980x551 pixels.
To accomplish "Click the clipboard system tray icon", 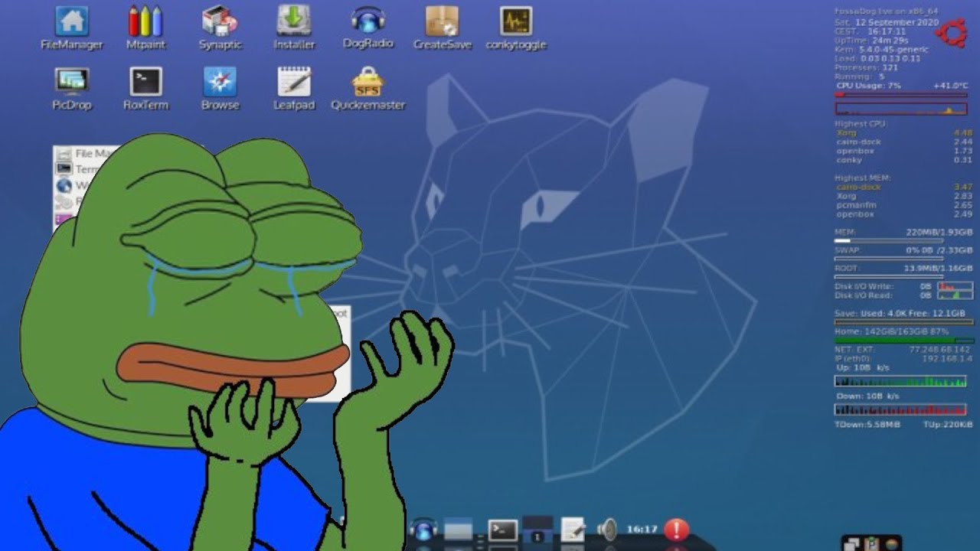I will pyautogui.click(x=871, y=544).
